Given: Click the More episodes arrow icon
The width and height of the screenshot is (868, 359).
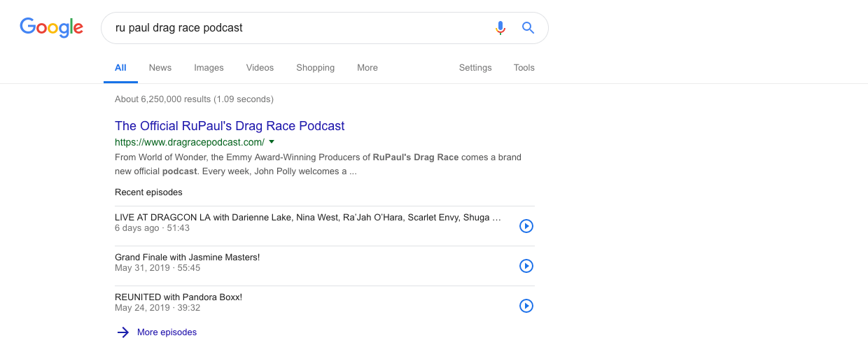Looking at the screenshot, I should pos(122,332).
